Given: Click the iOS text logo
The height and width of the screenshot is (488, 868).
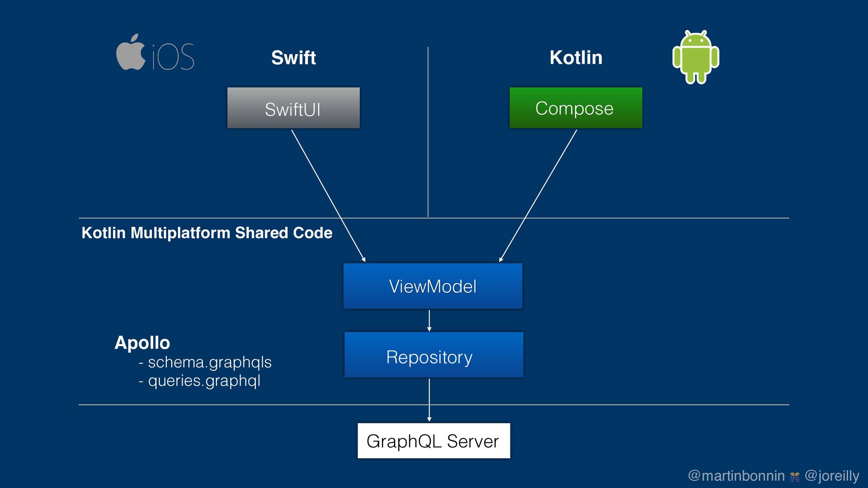Looking at the screenshot, I should click(x=174, y=57).
